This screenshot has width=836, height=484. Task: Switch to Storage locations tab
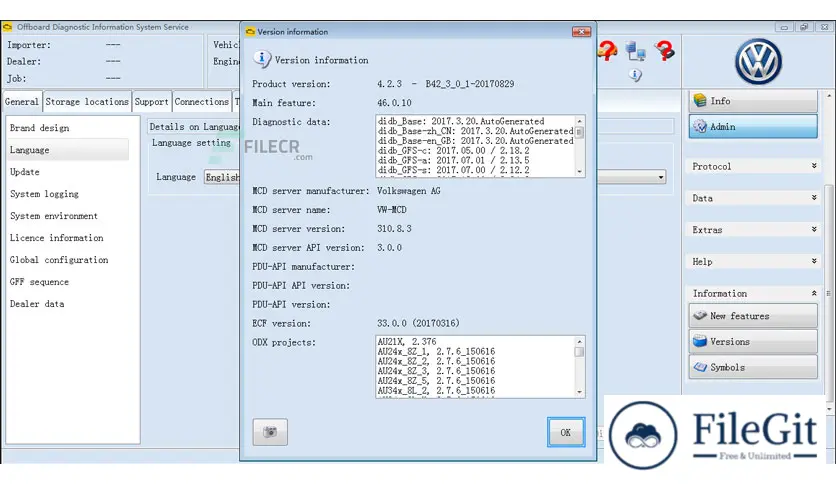tap(87, 101)
